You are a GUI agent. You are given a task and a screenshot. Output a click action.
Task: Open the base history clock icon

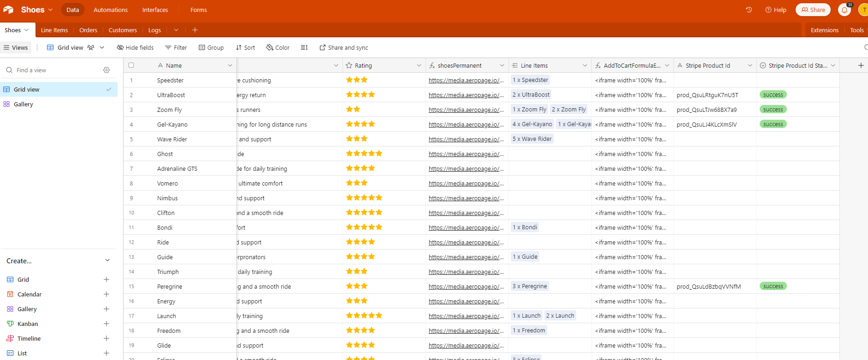tap(749, 10)
